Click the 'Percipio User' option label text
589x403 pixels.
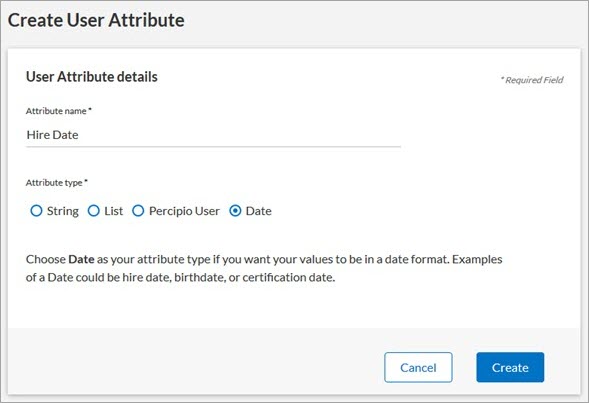pyautogui.click(x=184, y=211)
